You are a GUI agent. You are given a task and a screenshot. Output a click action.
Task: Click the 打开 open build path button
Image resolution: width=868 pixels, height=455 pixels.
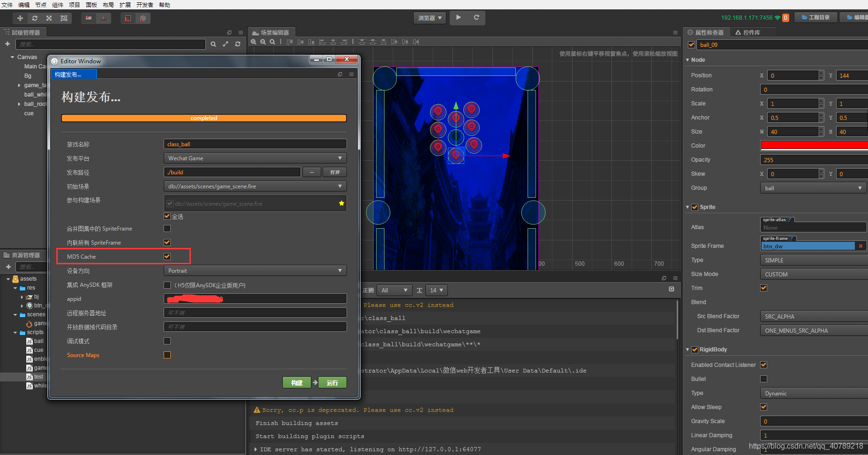[335, 172]
